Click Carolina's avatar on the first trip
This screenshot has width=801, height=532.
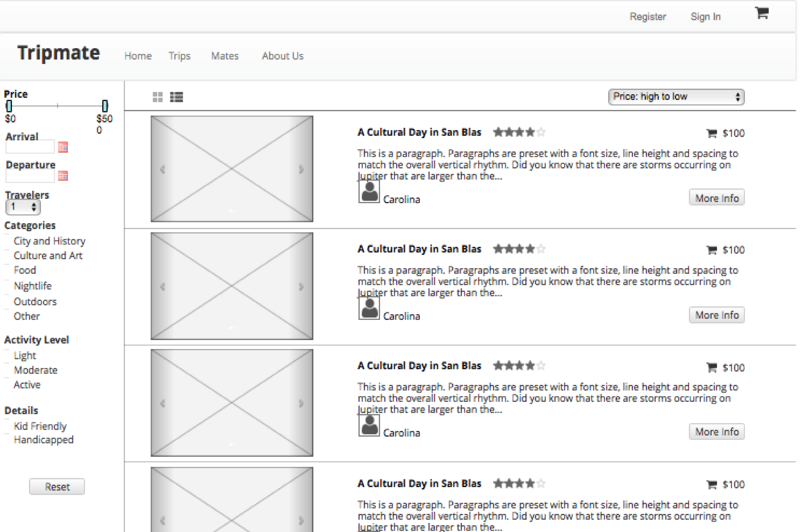369,192
